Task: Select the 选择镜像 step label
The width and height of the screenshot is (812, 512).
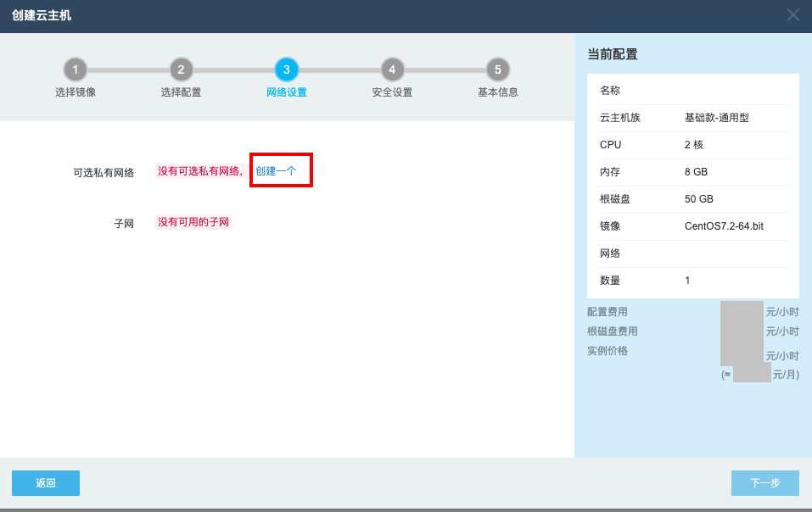Action: pyautogui.click(x=76, y=92)
